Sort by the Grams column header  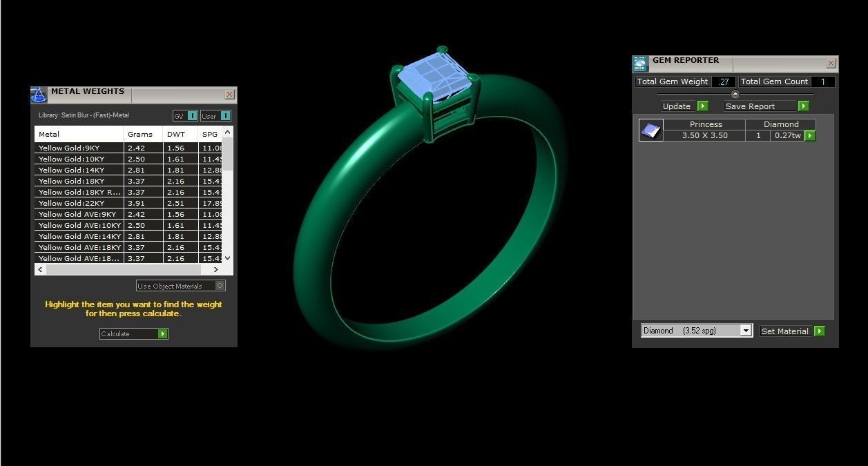[x=144, y=135]
